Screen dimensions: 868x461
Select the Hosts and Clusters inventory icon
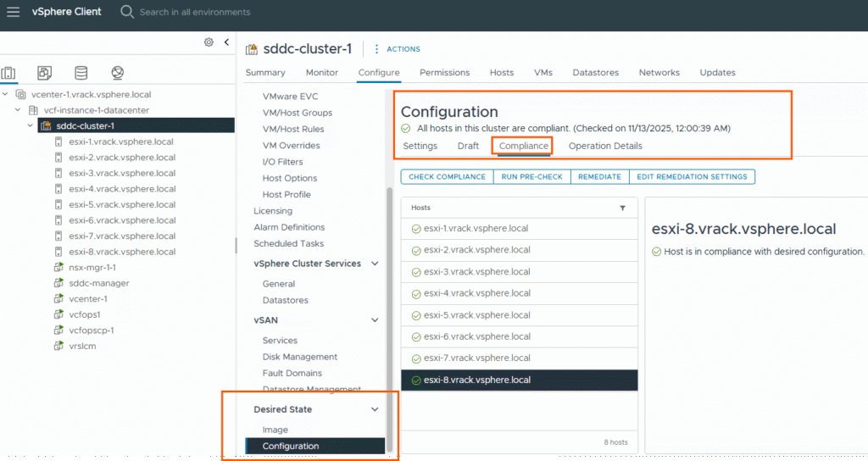9,73
